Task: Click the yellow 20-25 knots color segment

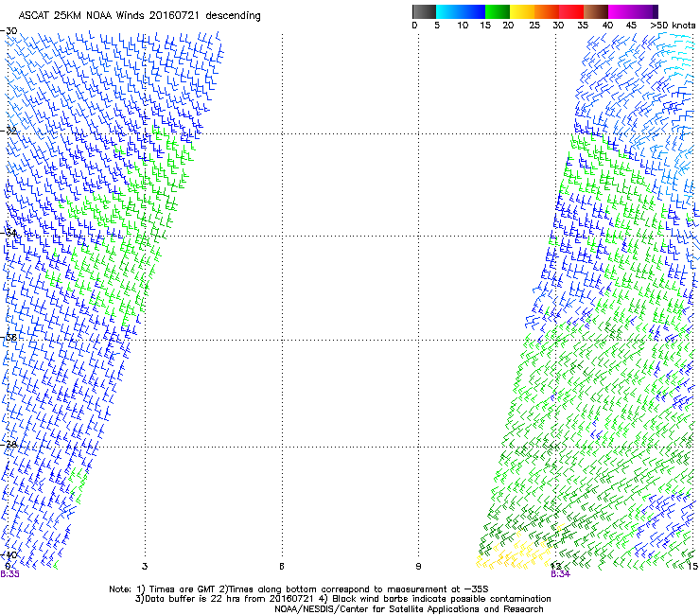Action: click(522, 11)
